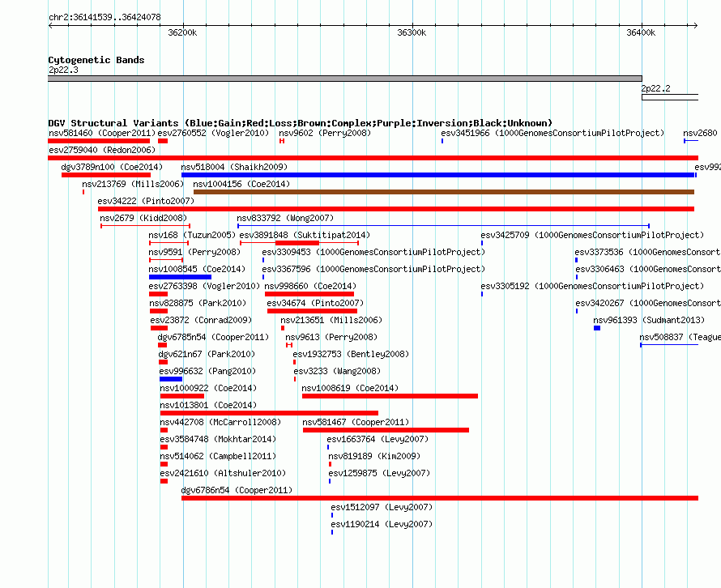
Task: Click the nsv213651 (Mills2006) label
Action: coord(331,321)
